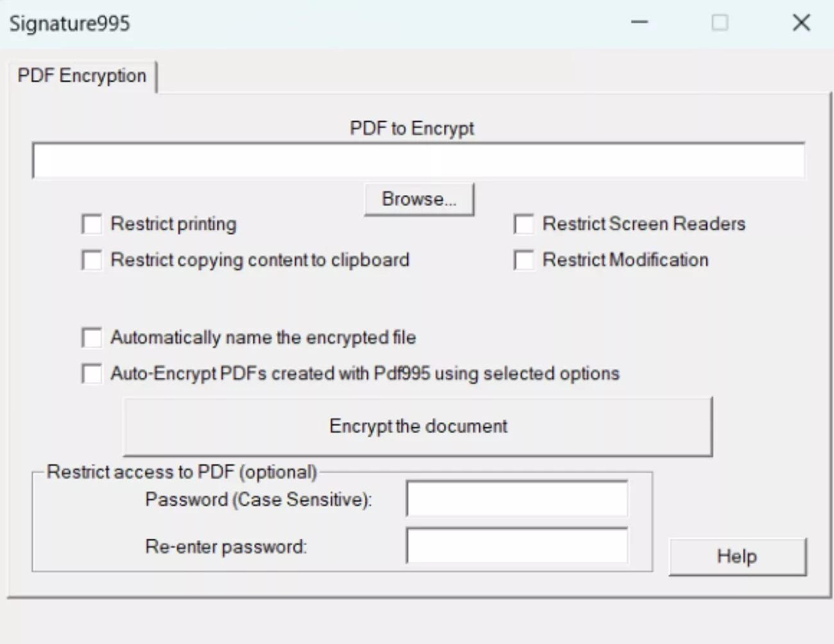Check the Restrict Modification box
This screenshot has width=834, height=644.
coord(523,260)
